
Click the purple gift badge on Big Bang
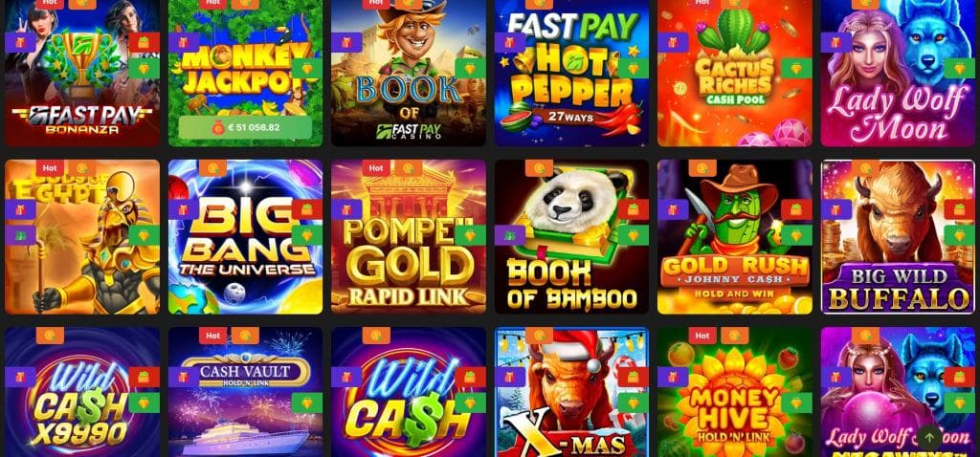(184, 209)
